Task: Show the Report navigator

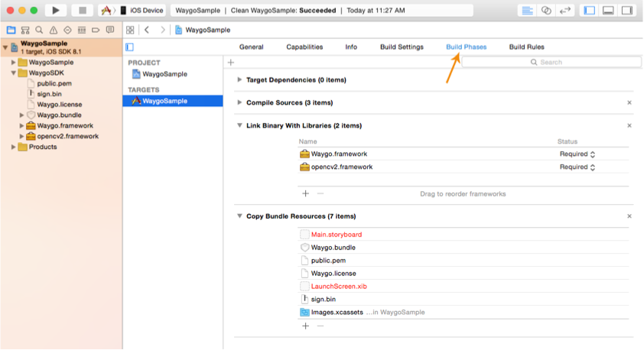Action: 110,30
